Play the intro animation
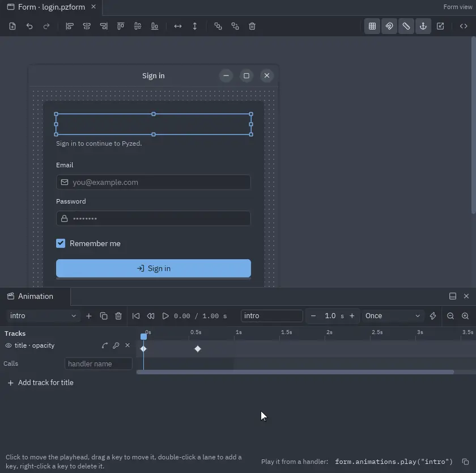This screenshot has height=473, width=476. coord(165,316)
